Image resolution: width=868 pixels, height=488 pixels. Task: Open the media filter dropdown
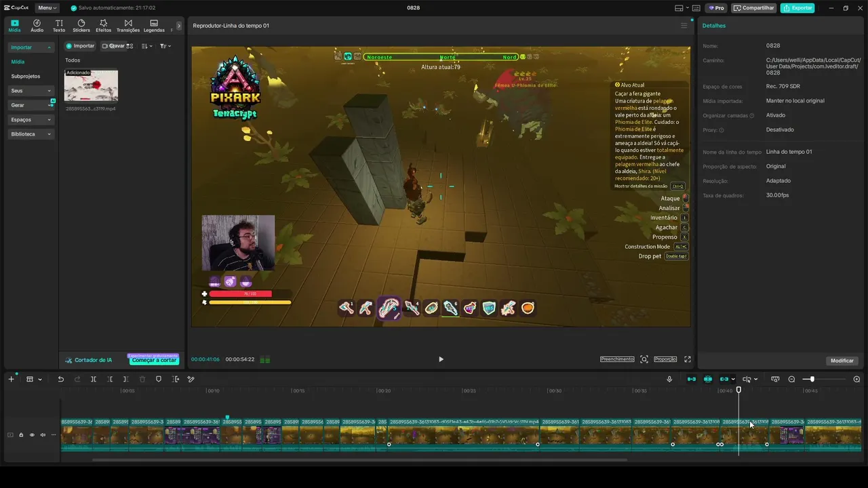pos(165,46)
